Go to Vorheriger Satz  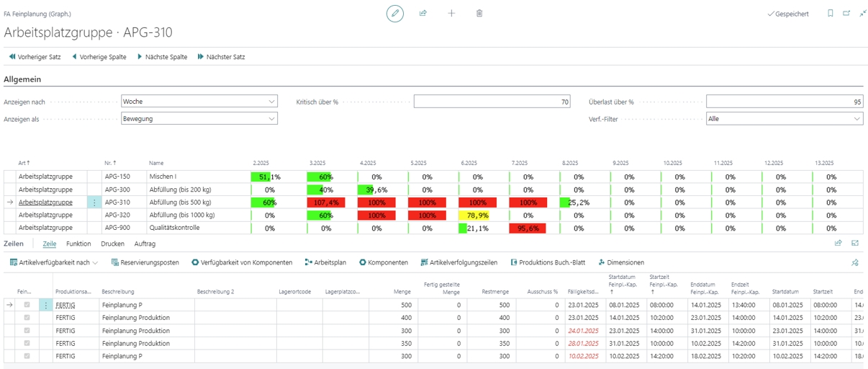click(x=35, y=57)
